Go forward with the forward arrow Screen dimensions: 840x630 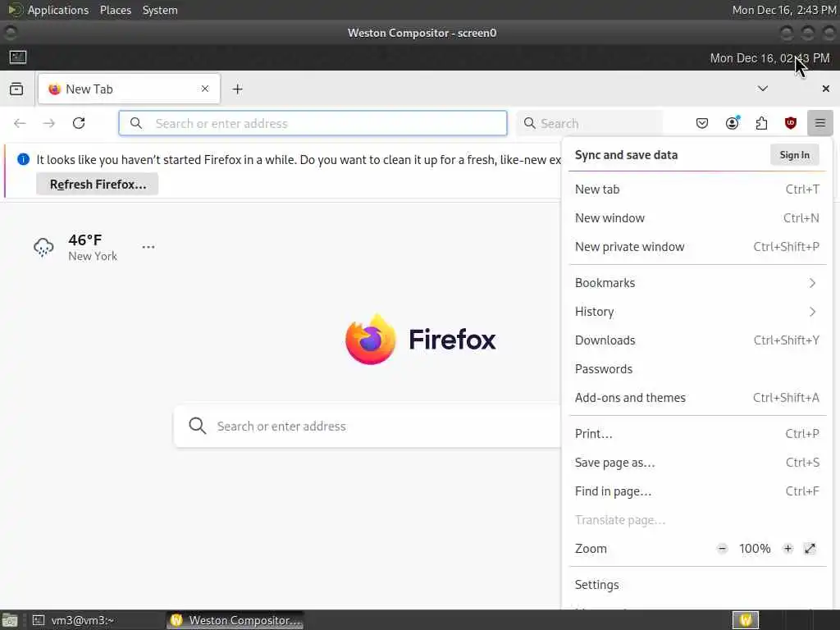[x=48, y=123]
